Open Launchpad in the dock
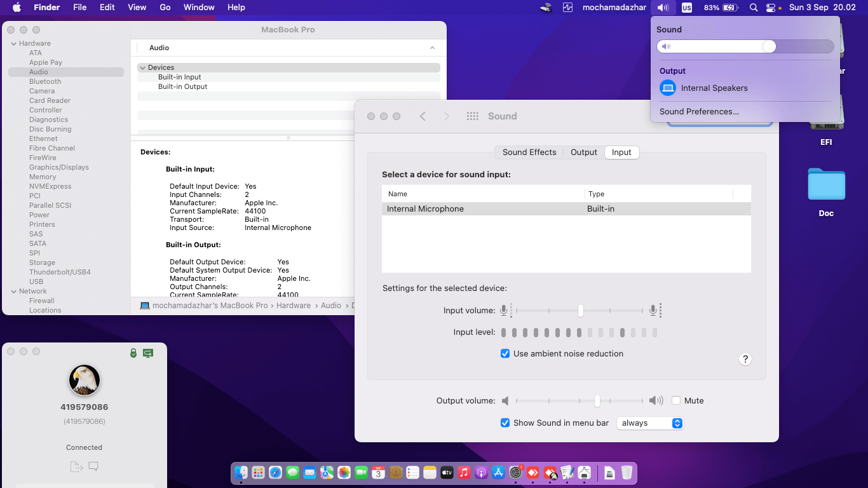Screen dimensions: 868x488 point(258,473)
